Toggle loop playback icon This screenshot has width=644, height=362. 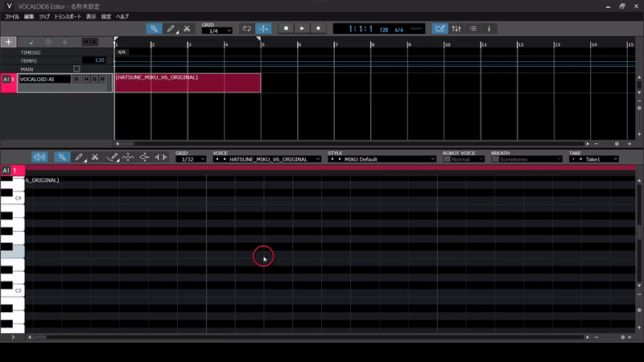(x=246, y=29)
